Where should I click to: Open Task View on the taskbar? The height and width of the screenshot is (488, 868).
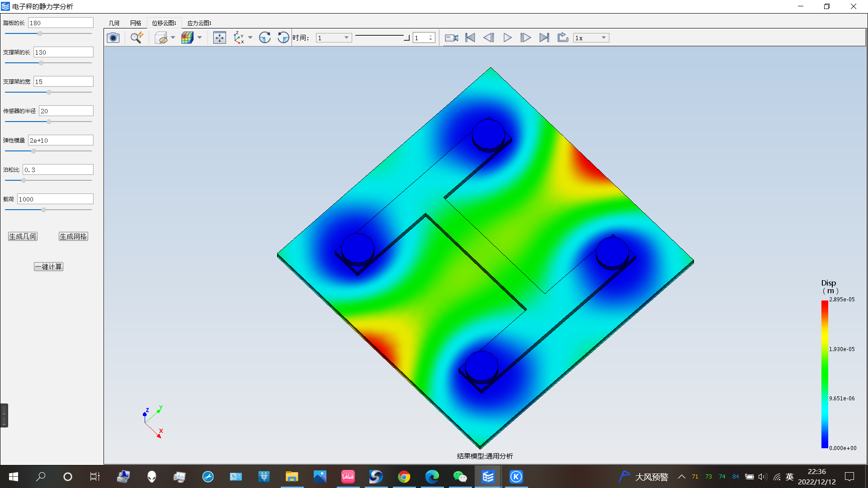point(95,477)
